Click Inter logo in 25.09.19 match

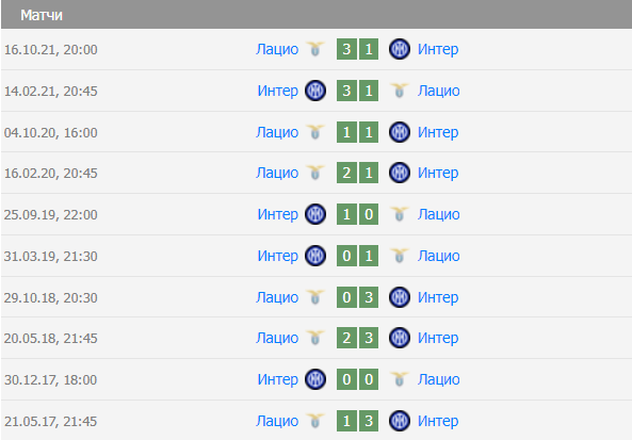coord(316,214)
